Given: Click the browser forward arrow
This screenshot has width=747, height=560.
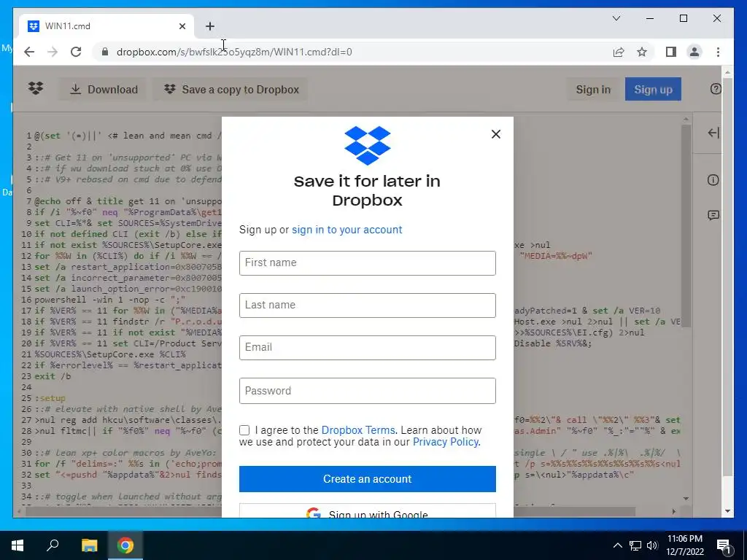Looking at the screenshot, I should click(53, 52).
